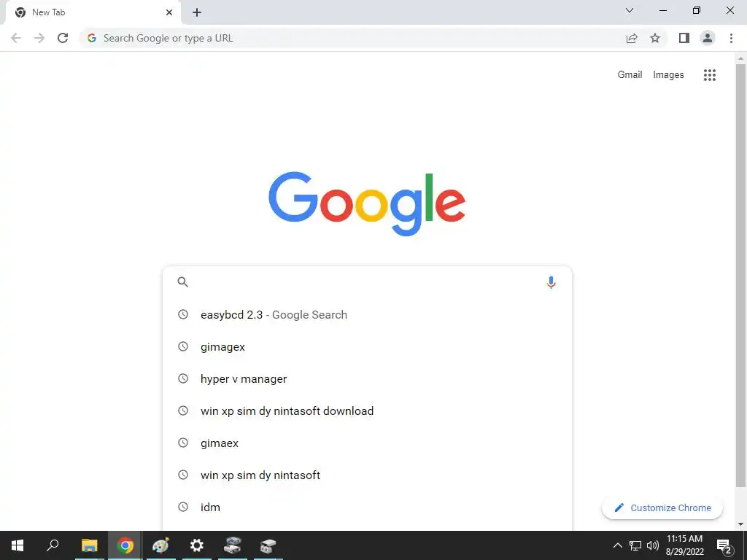Click the voice search microphone icon
Screen dimensions: 747x560
[551, 282]
